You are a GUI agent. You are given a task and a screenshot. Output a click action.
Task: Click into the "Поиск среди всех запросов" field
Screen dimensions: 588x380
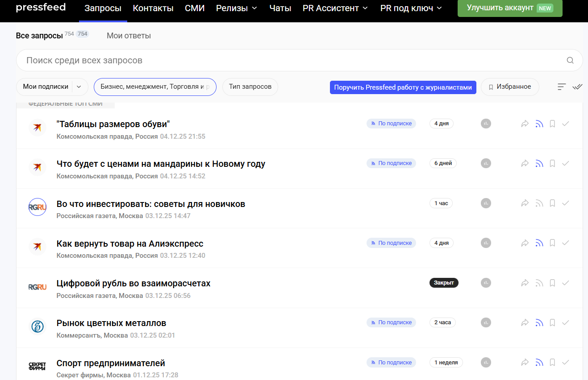pos(290,61)
